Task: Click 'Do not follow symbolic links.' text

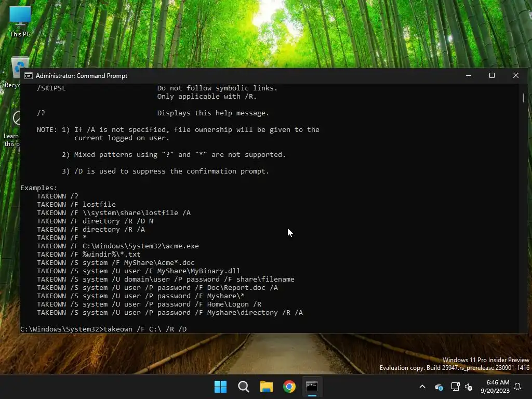Action: click(217, 88)
